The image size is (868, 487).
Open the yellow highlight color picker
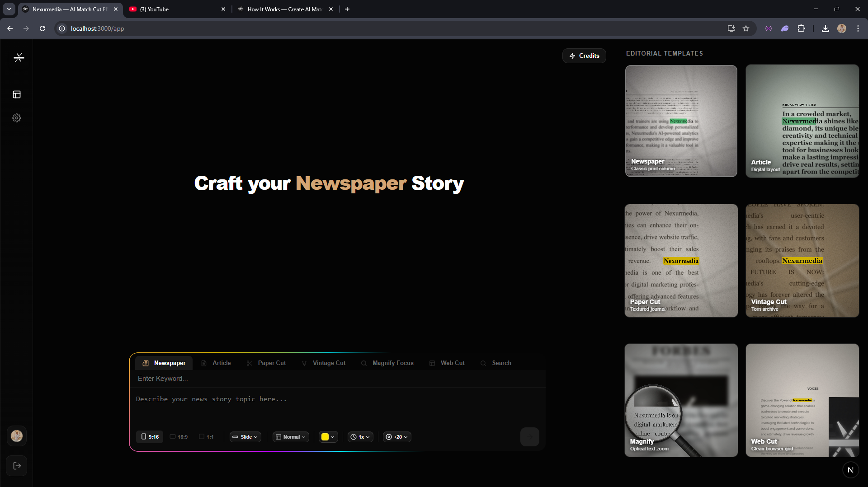[x=328, y=437]
